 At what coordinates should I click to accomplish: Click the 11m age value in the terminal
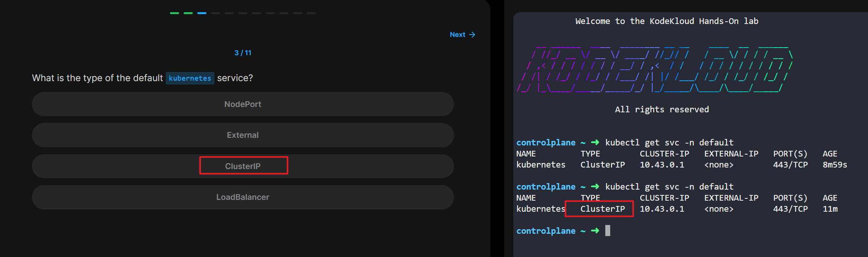[830, 209]
